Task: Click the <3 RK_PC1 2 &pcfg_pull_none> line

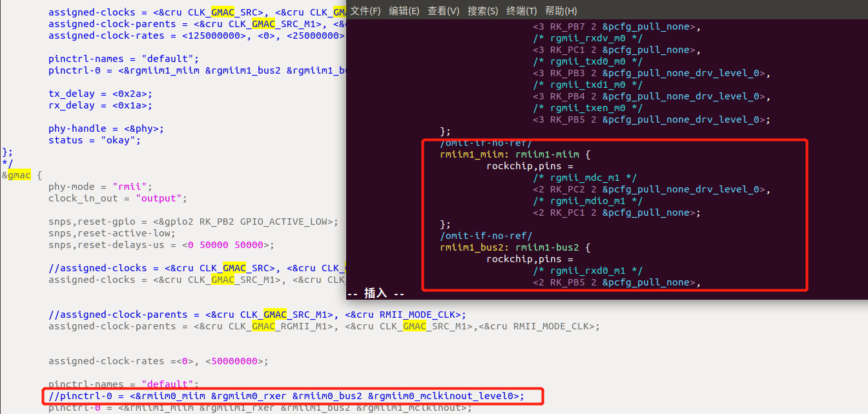Action: 617,50
